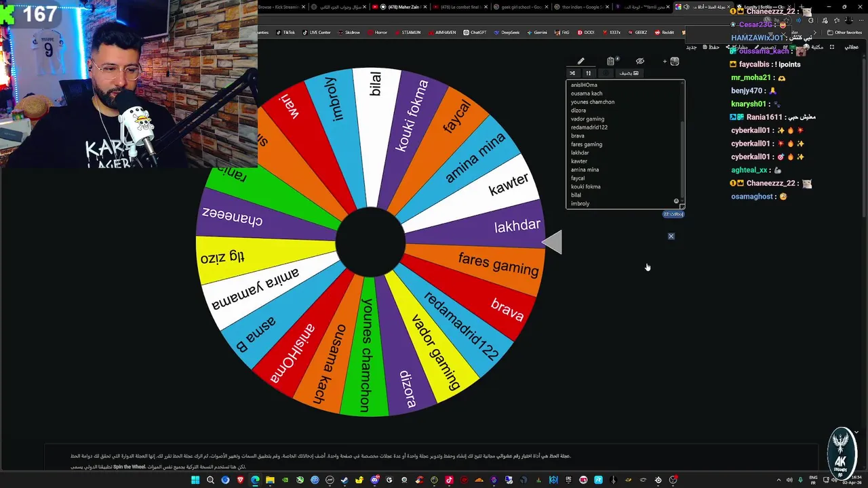Image resolution: width=868 pixels, height=488 pixels.
Task: Select 'vador gaming' in entries list
Action: tap(587, 119)
